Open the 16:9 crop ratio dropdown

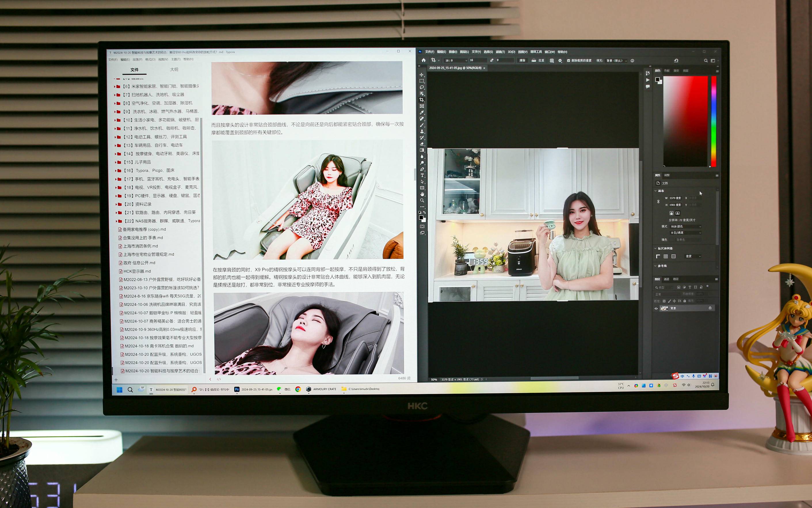(x=456, y=60)
